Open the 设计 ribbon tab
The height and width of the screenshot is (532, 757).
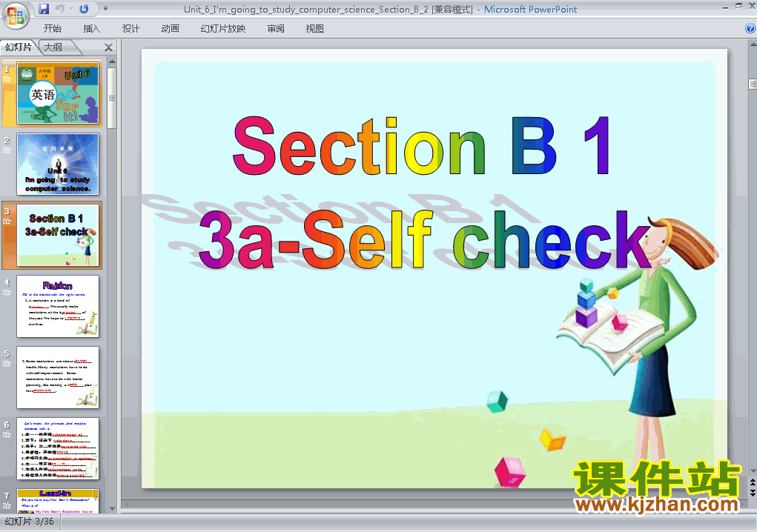[x=130, y=28]
